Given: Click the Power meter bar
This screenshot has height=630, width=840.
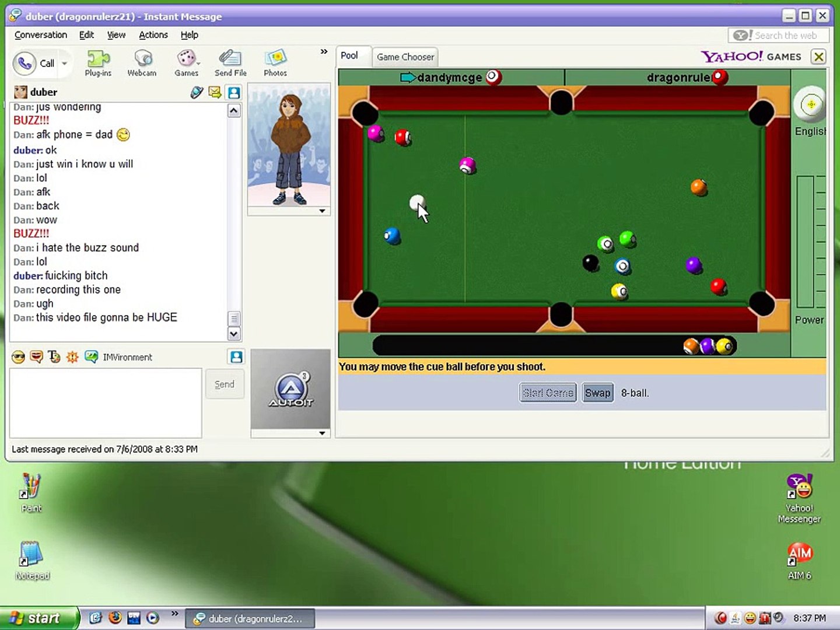Looking at the screenshot, I should coord(805,242).
